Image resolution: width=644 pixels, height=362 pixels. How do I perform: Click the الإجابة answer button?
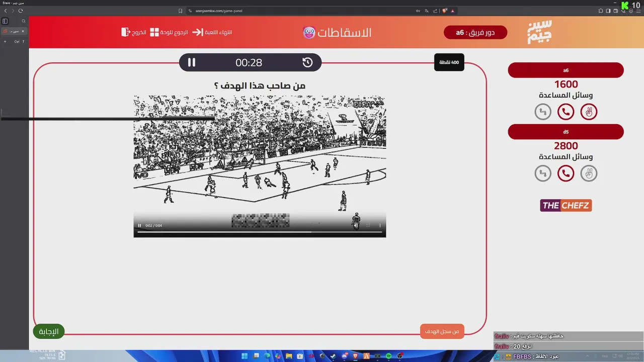click(49, 331)
